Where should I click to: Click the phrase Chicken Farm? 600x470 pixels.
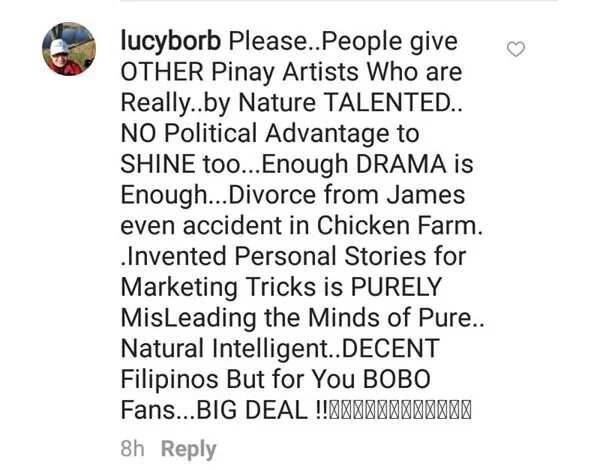399,225
